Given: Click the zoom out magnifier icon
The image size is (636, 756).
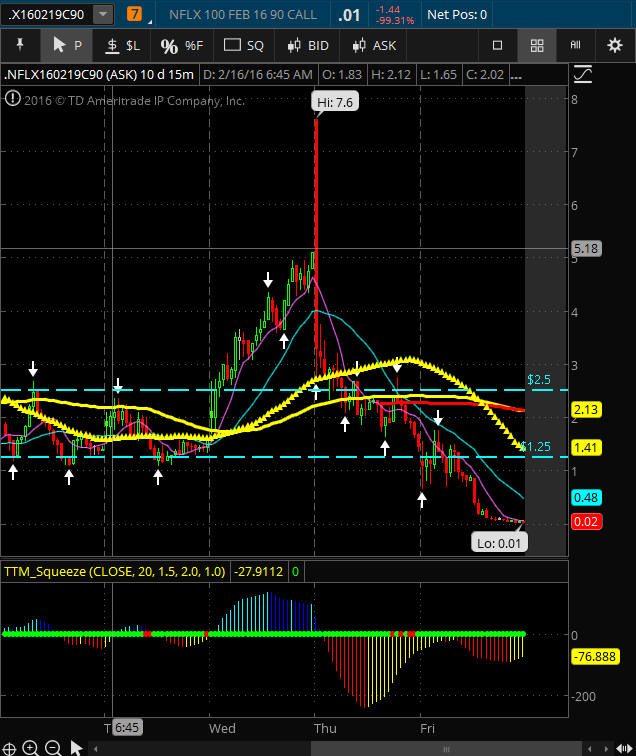Looking at the screenshot, I should pyautogui.click(x=53, y=747).
